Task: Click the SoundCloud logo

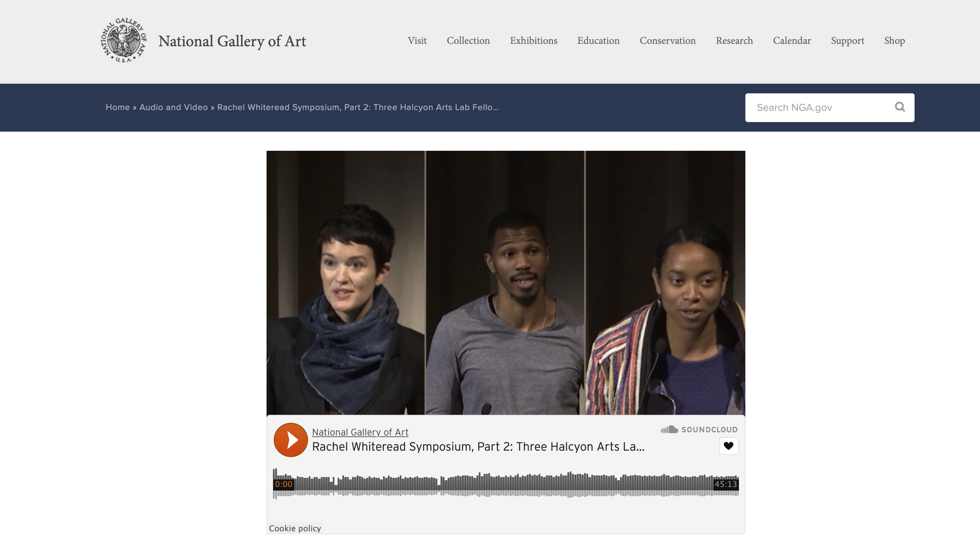Action: tap(699, 430)
